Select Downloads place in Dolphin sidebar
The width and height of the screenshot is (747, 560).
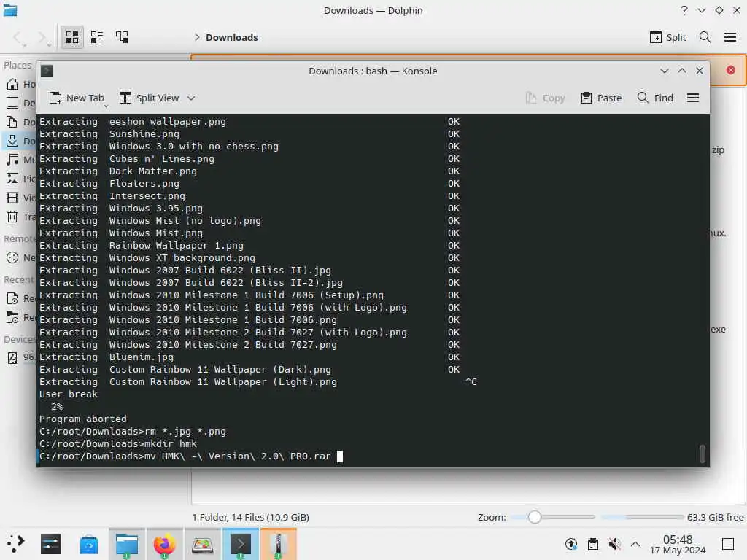[x=20, y=141]
